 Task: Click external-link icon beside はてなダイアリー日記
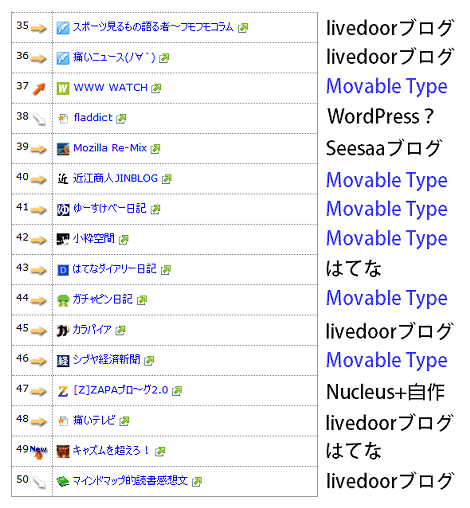pos(166,270)
